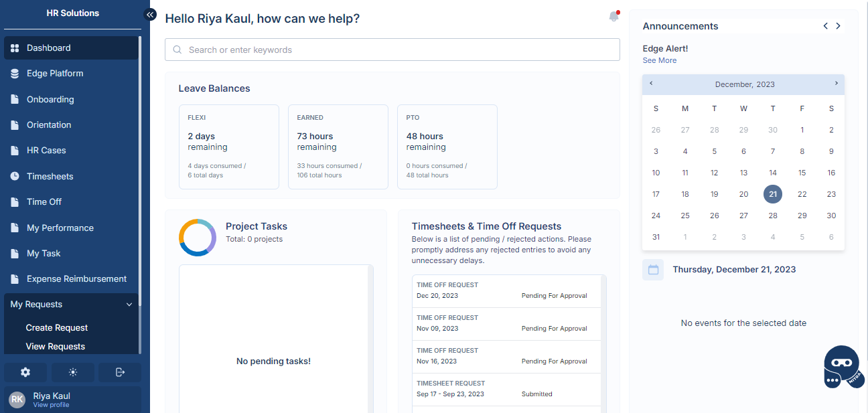
Task: Toggle light/dark theme sun icon
Action: coord(73,372)
